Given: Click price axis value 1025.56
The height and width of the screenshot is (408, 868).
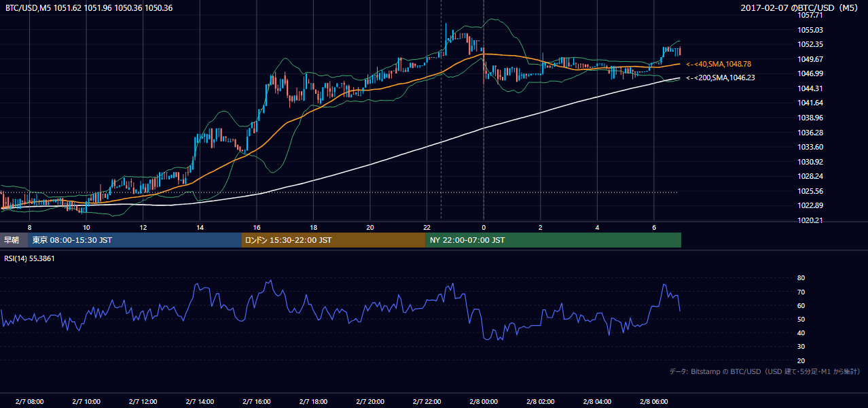Looking at the screenshot, I should pos(811,191).
